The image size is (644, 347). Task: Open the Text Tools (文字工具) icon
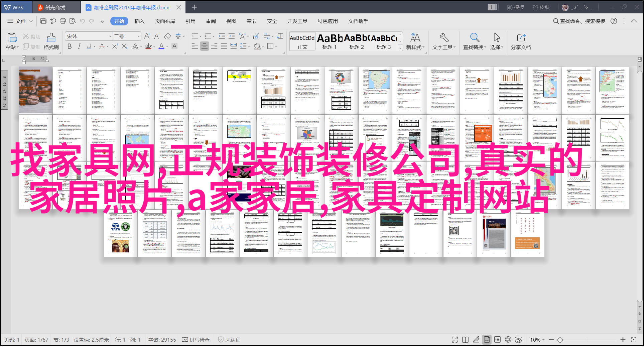click(x=444, y=38)
